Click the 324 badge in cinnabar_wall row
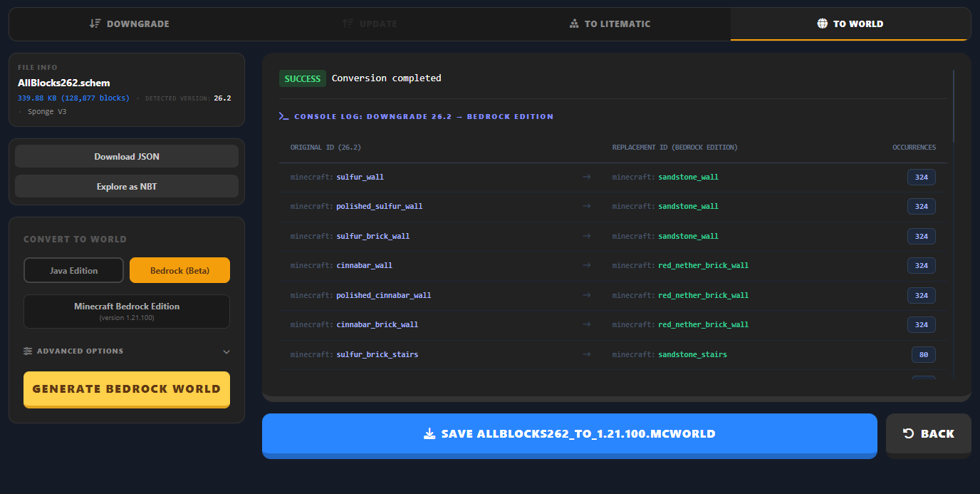Viewport: 980px width, 494px height. click(x=922, y=265)
